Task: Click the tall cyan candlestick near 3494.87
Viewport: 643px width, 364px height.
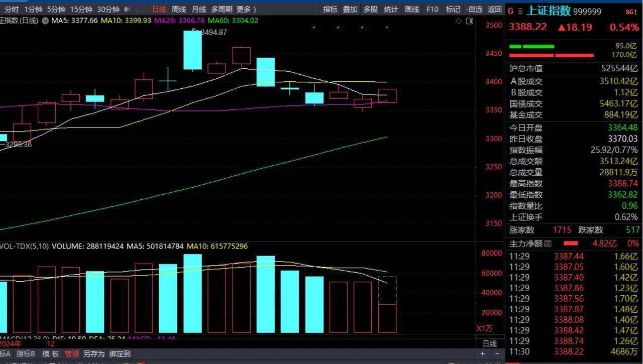Action: coord(192,50)
